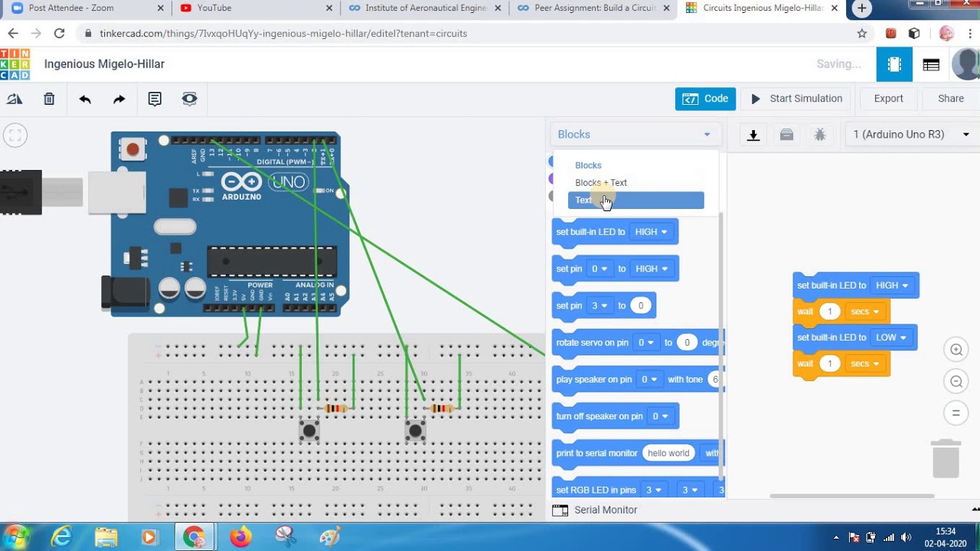Toggle notes visibility eye icon
Image resolution: width=980 pixels, height=551 pixels.
point(189,99)
